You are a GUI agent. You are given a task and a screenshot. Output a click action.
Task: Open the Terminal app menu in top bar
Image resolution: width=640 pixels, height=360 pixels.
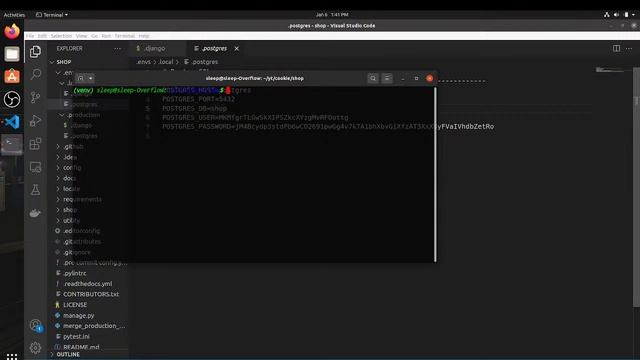coord(52,15)
